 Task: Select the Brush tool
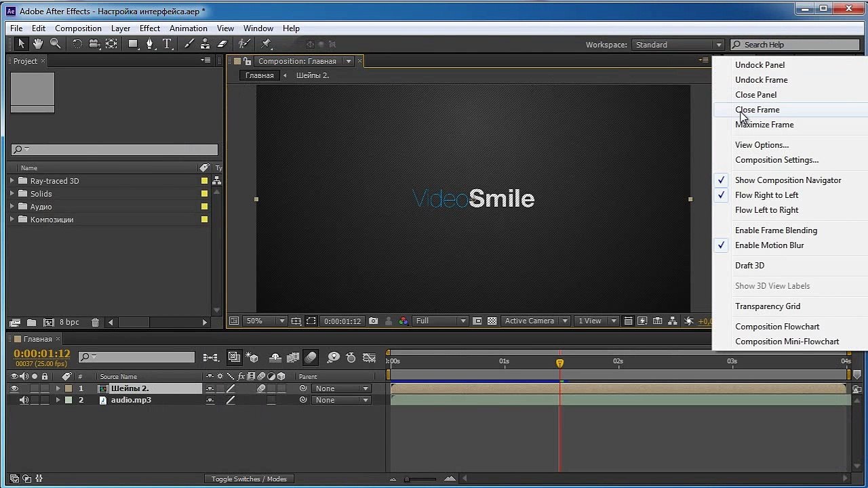[x=189, y=44]
